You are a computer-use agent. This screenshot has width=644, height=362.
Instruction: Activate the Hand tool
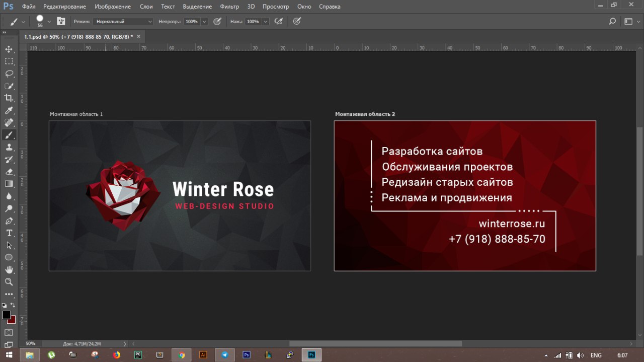click(9, 270)
